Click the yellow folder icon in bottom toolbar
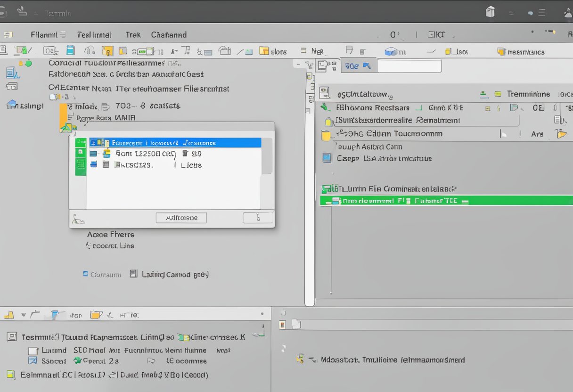 tap(96, 315)
